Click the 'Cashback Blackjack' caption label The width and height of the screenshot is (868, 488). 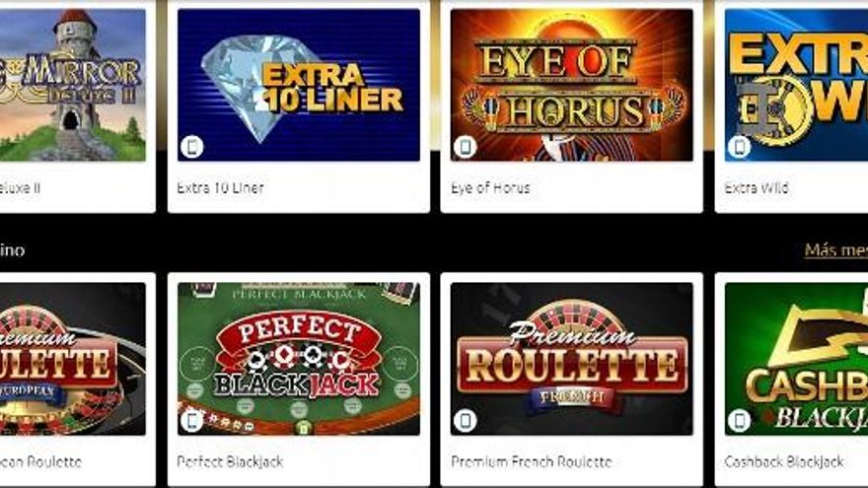784,461
